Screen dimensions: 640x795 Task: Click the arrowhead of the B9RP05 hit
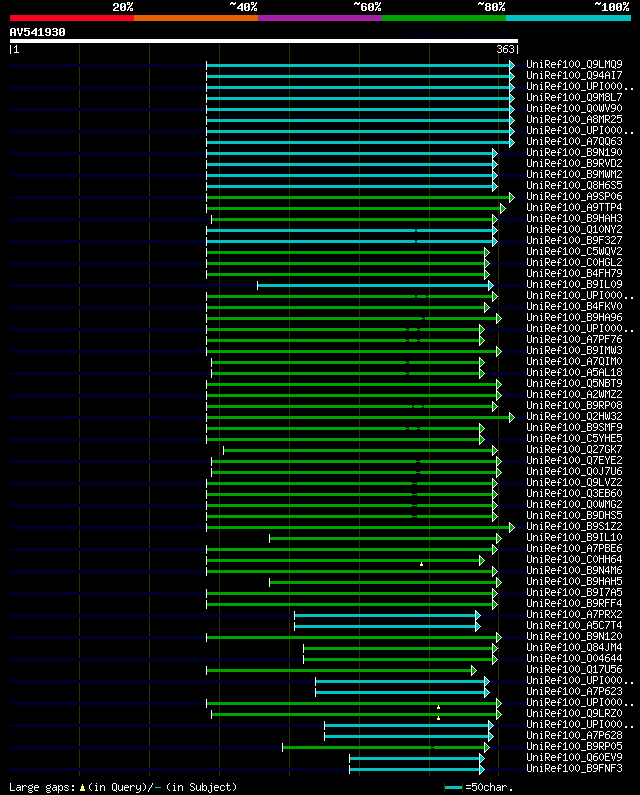point(487,747)
